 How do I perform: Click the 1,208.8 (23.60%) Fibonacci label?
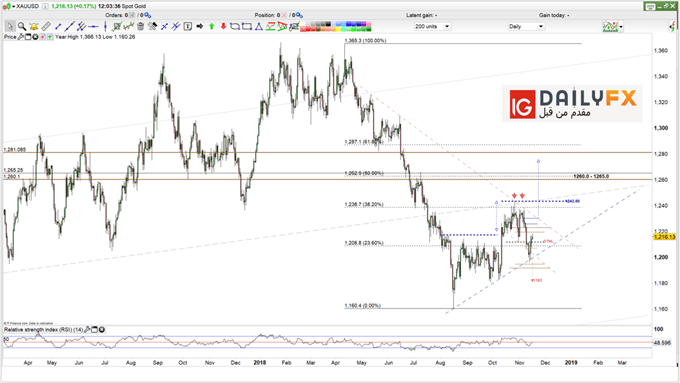(x=364, y=243)
